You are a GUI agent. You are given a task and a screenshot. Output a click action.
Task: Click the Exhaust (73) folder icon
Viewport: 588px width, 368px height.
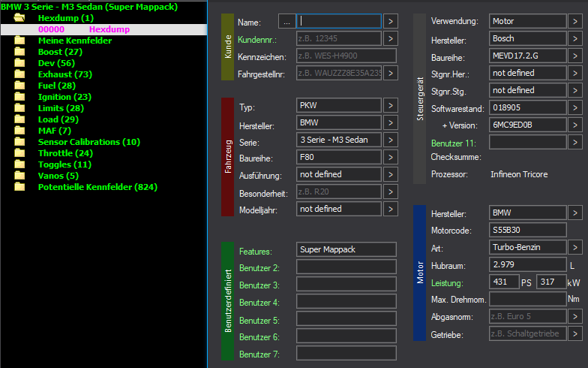(x=19, y=74)
